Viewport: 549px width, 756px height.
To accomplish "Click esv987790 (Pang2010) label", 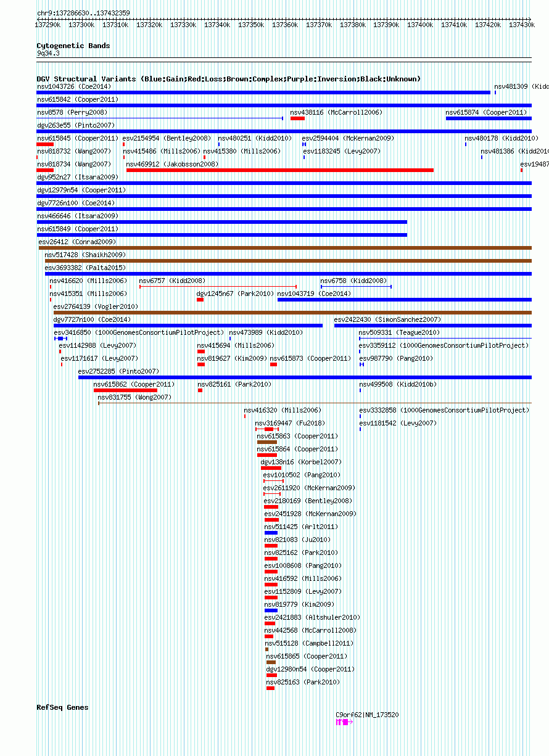I will point(396,358).
